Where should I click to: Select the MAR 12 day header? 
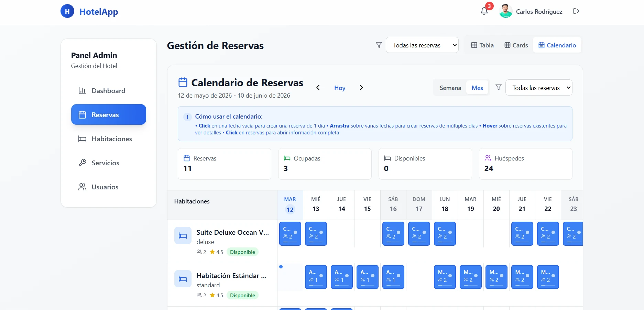[x=290, y=205]
